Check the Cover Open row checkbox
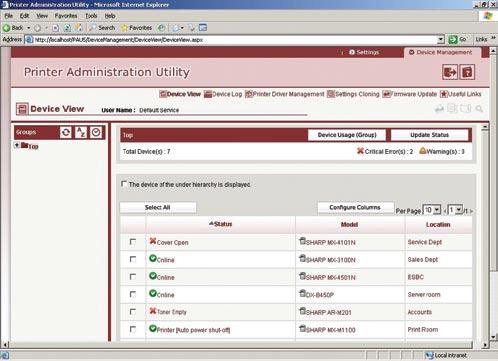Image resolution: width=498 pixels, height=361 pixels. tap(133, 242)
